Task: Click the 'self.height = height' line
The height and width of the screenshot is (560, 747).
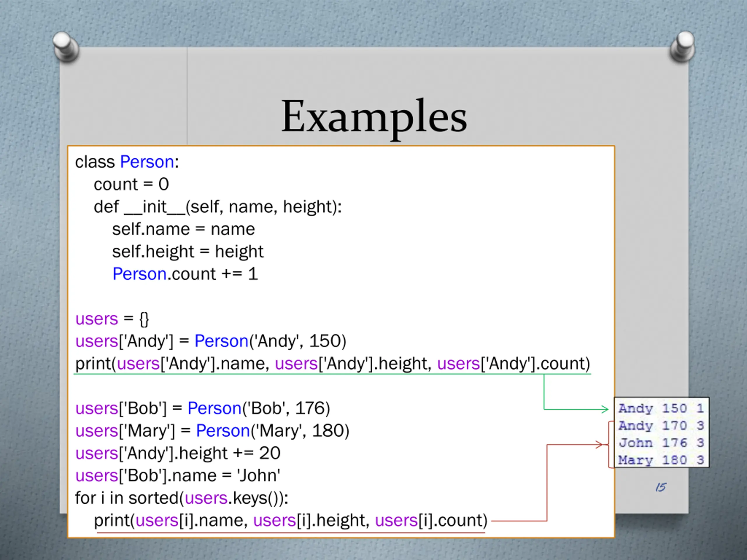Action: [x=188, y=252]
